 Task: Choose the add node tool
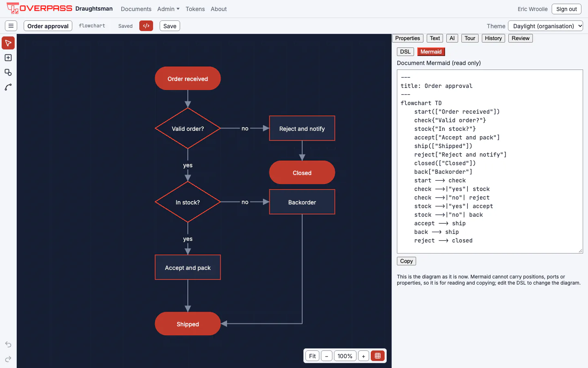click(8, 58)
